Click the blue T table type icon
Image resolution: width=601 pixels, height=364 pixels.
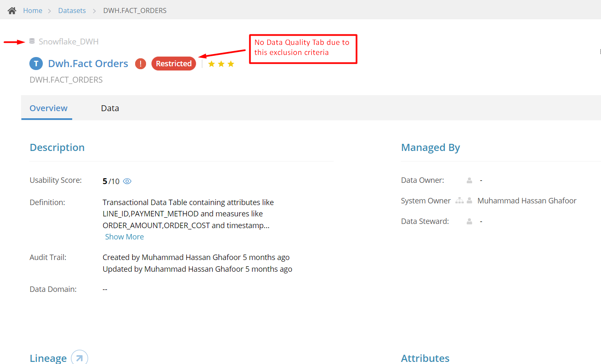click(x=36, y=64)
